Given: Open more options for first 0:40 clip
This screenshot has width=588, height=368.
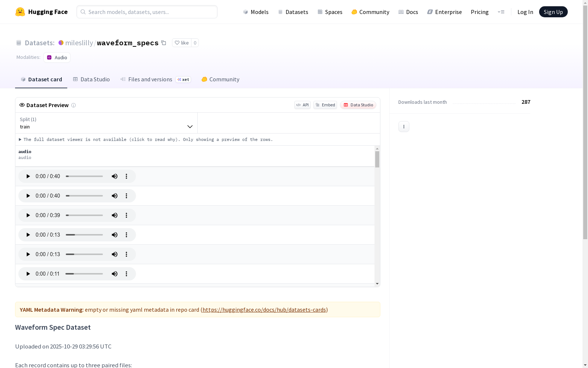Looking at the screenshot, I should coord(126,176).
